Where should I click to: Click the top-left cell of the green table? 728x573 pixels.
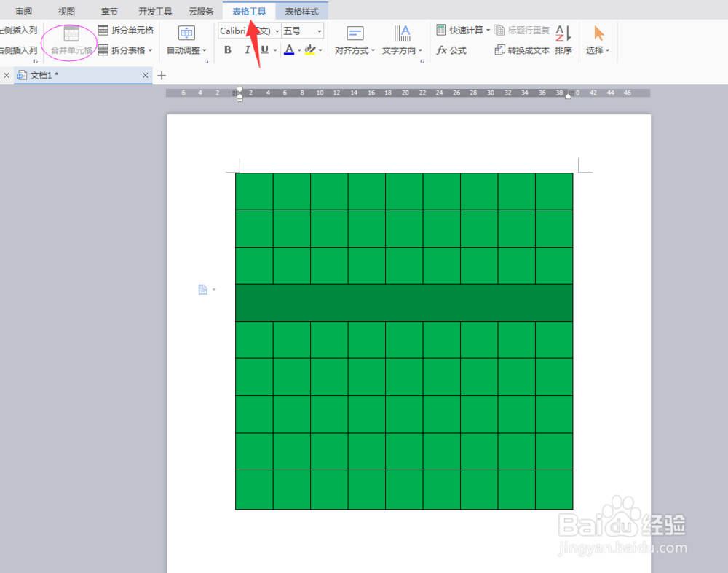pyautogui.click(x=254, y=191)
